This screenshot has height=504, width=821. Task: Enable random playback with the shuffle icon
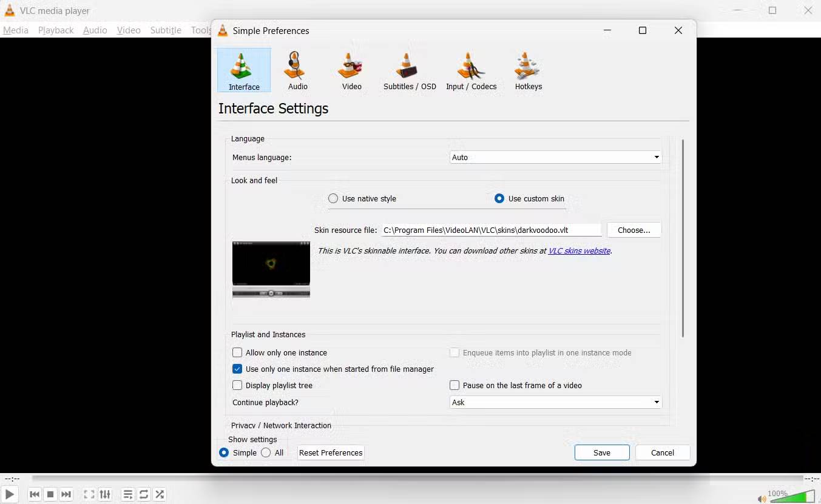[x=160, y=494]
